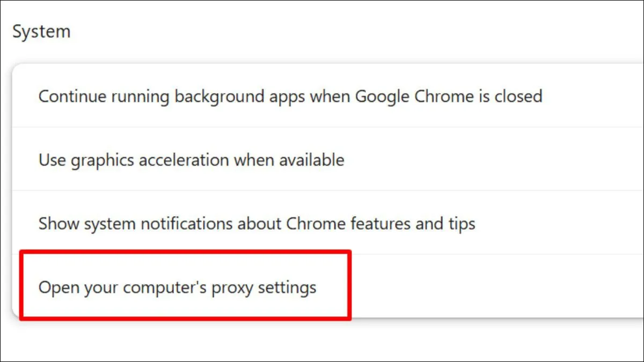Click the word "proxy" in the highlighted row

coord(231,288)
